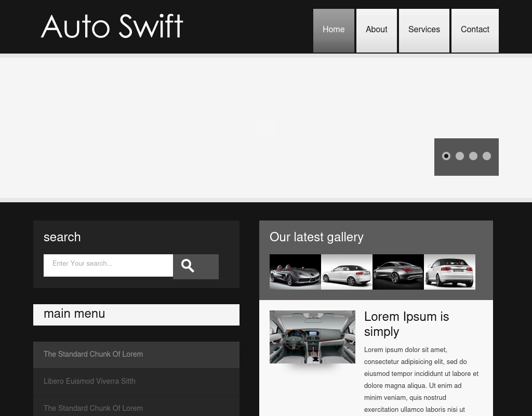The image size is (532, 416).
Task: Navigate to the Contact page
Action: (475, 30)
